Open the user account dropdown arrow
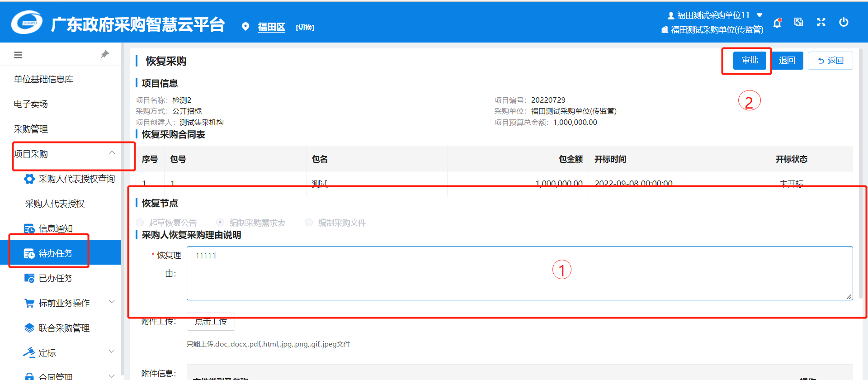 760,15
